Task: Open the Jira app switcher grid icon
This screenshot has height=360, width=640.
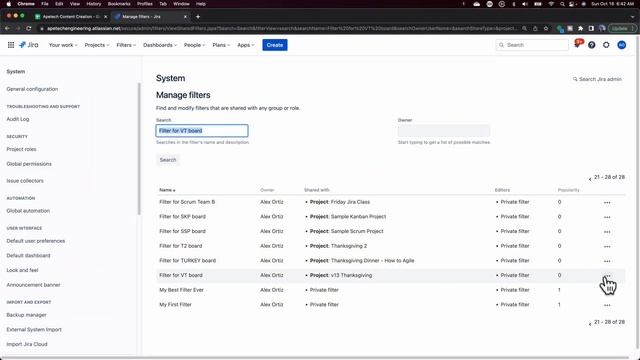Action: point(11,45)
